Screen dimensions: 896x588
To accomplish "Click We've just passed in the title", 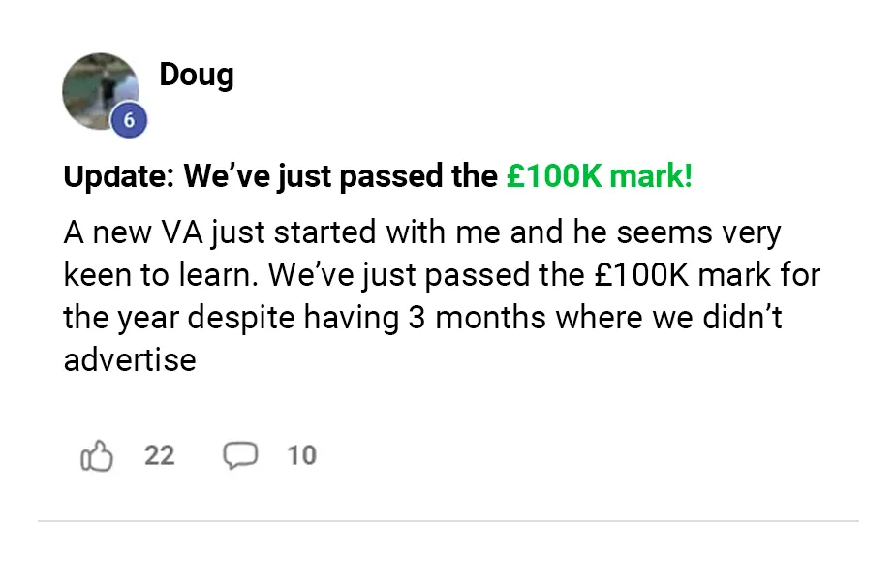I will pos(340,177).
